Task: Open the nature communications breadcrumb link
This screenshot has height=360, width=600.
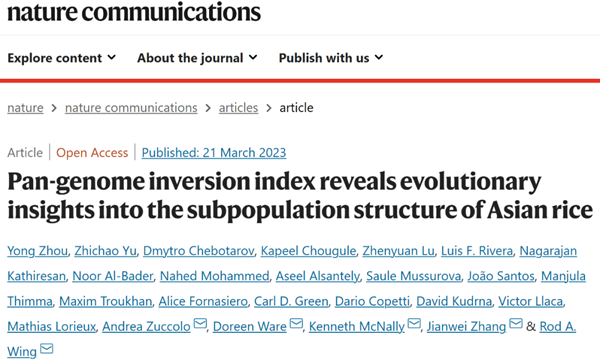Action: click(x=131, y=108)
